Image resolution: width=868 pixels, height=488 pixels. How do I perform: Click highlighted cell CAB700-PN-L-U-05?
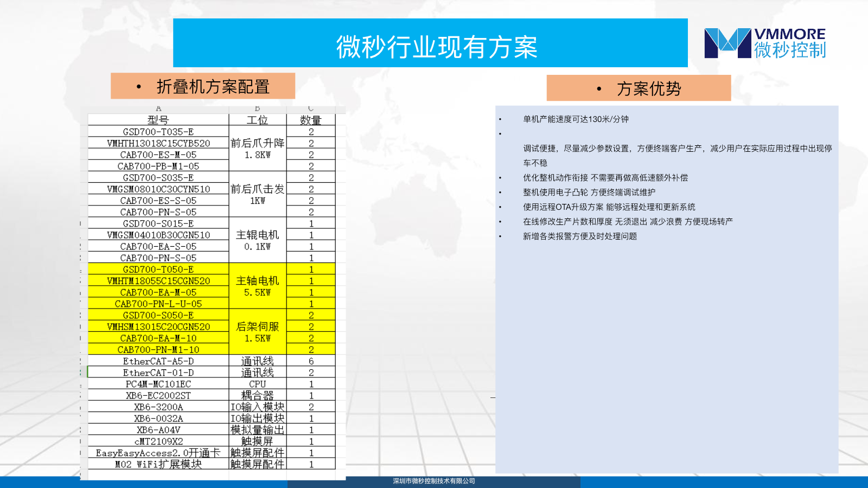pos(158,304)
